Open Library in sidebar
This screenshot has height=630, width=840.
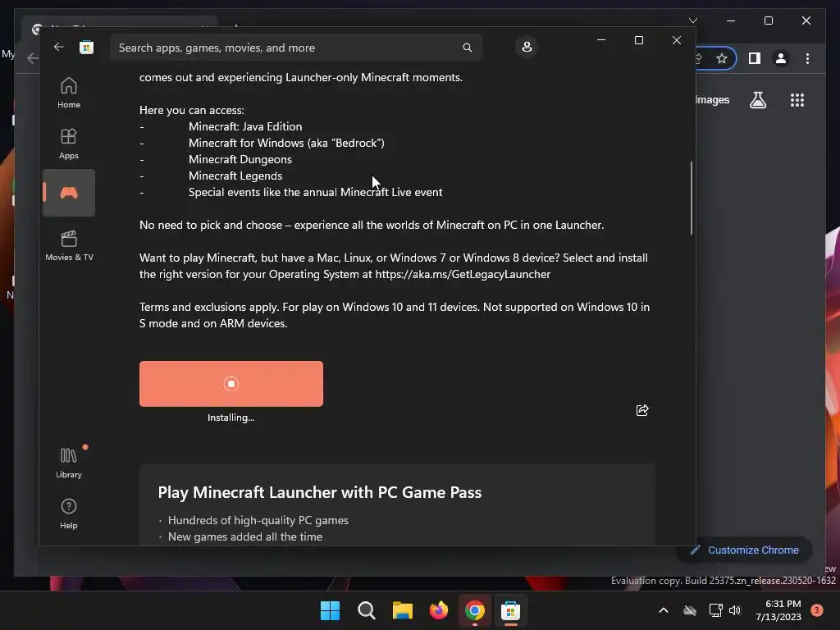(x=69, y=463)
